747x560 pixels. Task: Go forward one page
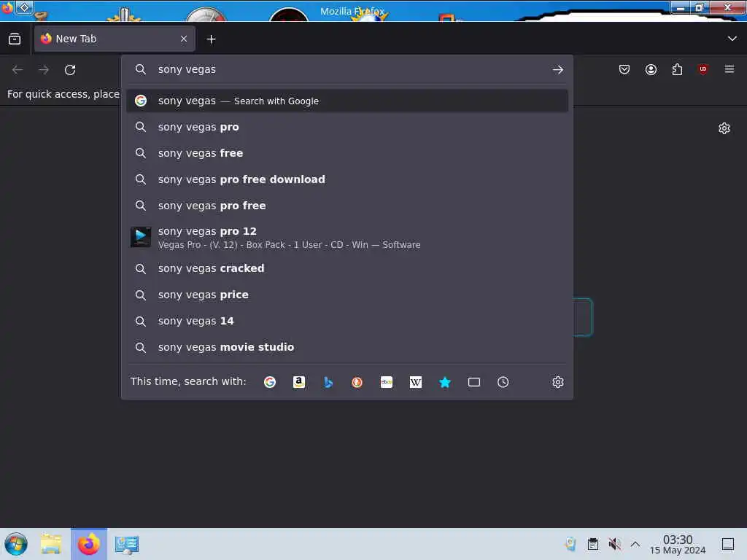[x=44, y=70]
